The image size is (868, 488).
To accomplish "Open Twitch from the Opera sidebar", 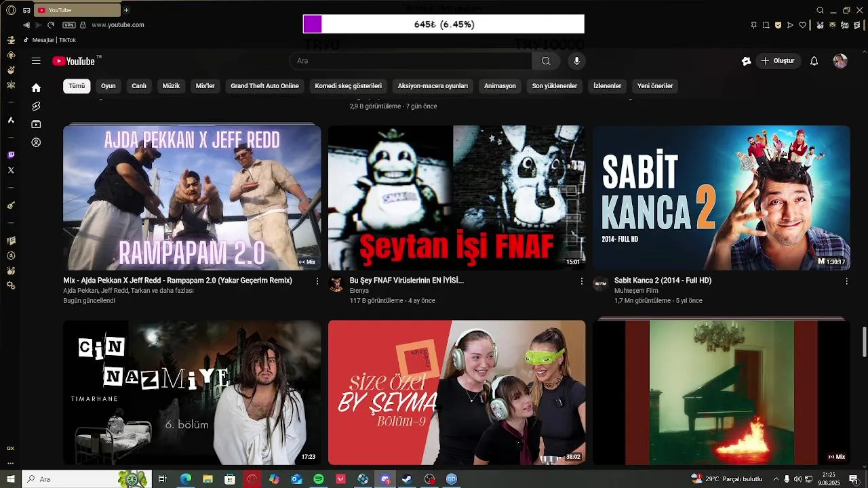I will pyautogui.click(x=11, y=155).
